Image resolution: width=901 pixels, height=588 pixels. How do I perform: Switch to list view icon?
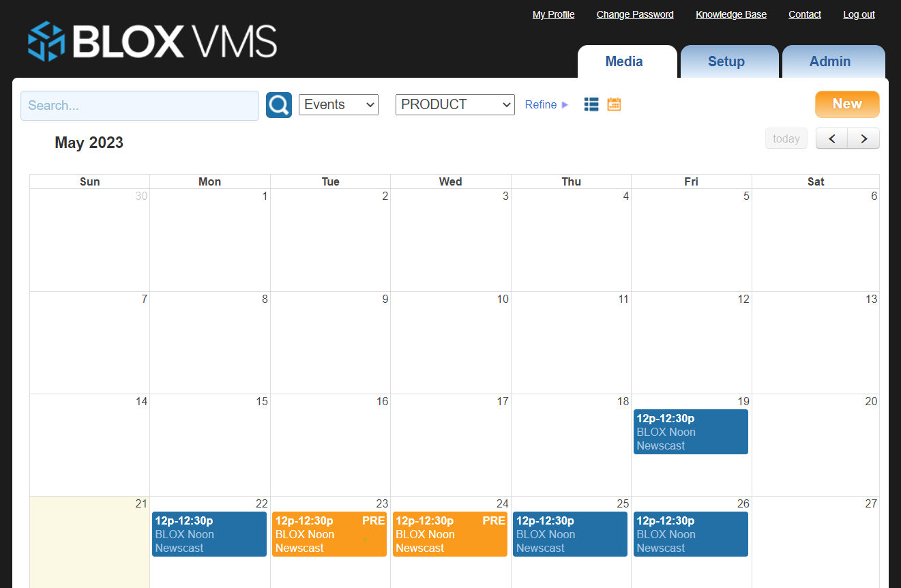(591, 104)
